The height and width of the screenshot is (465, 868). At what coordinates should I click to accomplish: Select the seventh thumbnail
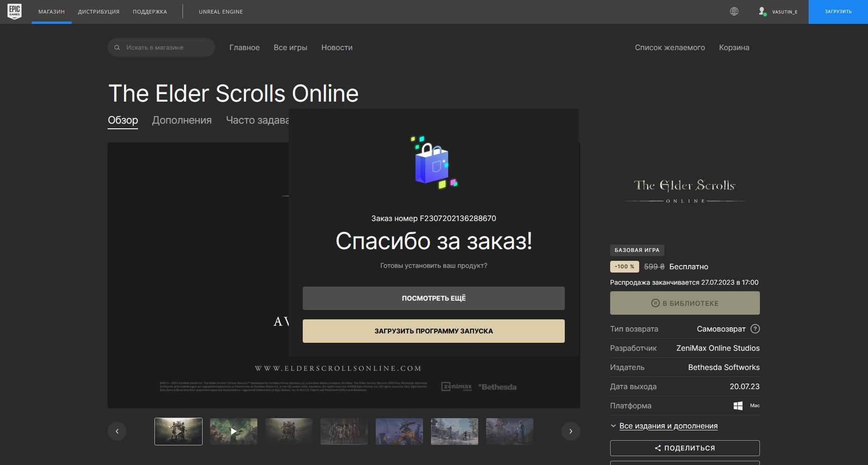point(510,431)
